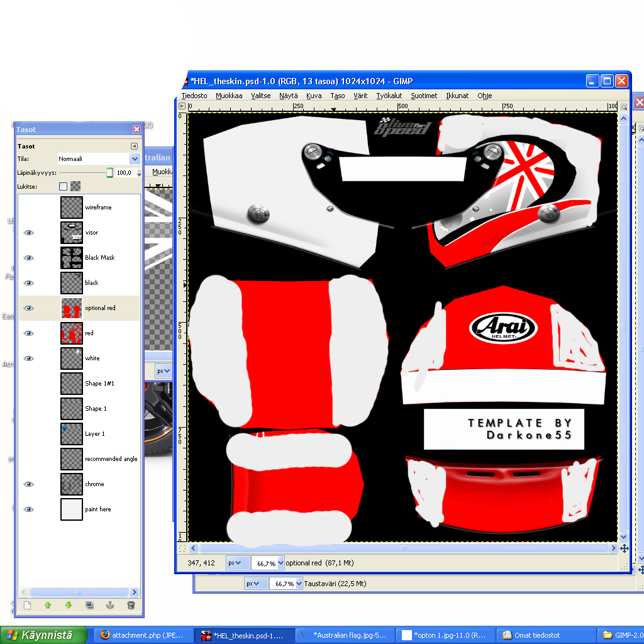Hide the optional red layer

pyautogui.click(x=28, y=308)
